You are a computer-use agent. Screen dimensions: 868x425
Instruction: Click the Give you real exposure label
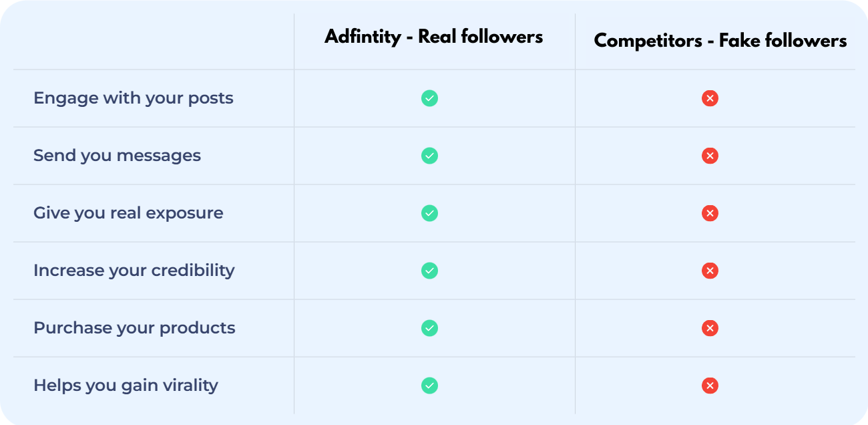tap(128, 213)
